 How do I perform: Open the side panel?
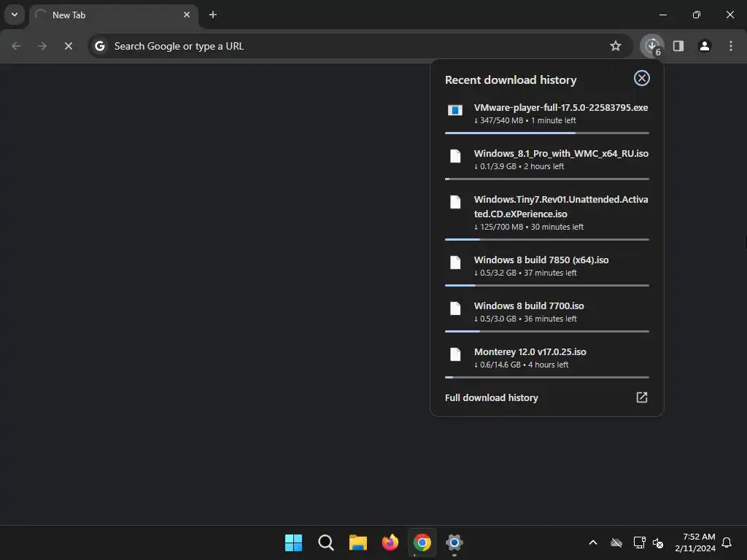(x=678, y=46)
